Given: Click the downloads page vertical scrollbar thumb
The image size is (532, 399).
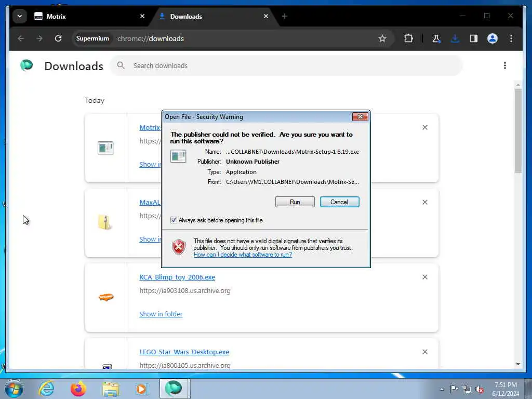Looking at the screenshot, I should tap(518, 130).
